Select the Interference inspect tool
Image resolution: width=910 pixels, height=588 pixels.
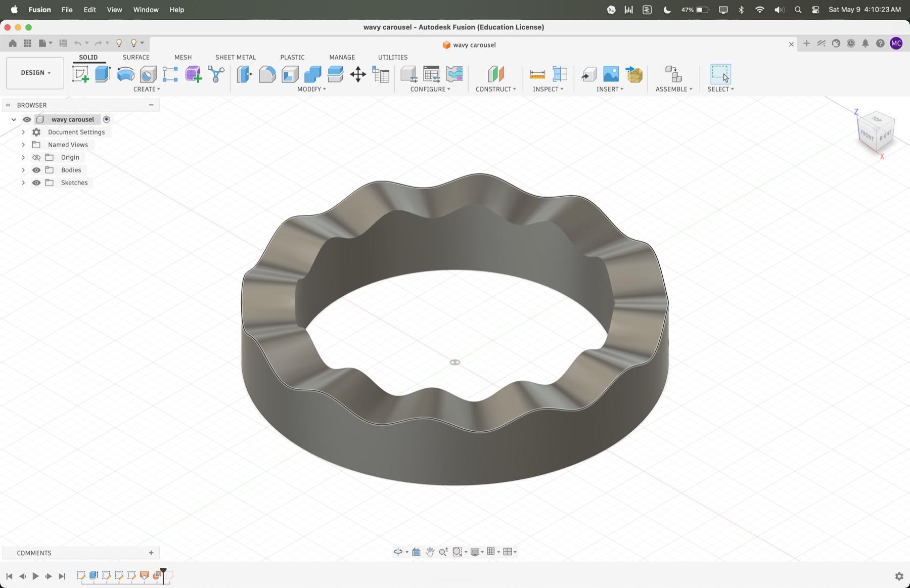(560, 74)
